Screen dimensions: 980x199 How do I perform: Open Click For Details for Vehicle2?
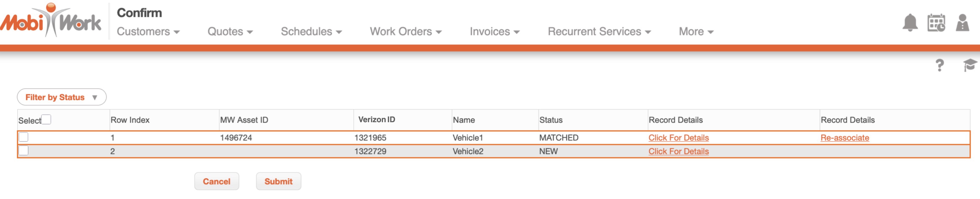[x=678, y=151]
